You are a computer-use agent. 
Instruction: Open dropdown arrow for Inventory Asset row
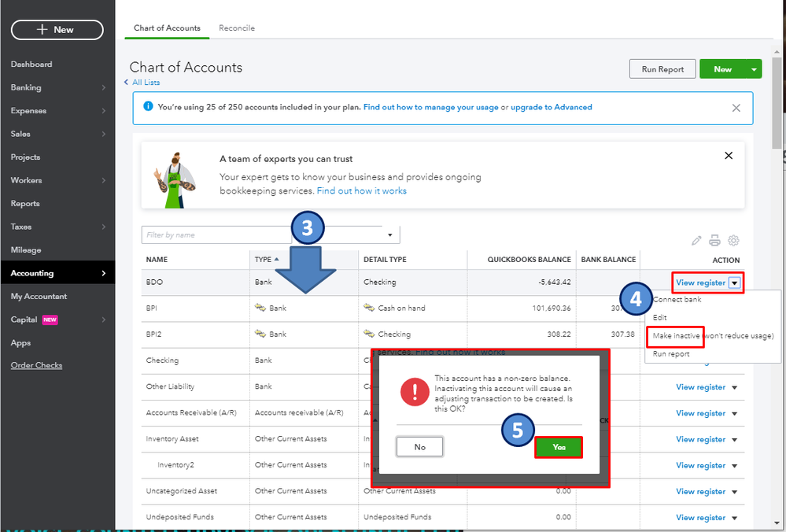(734, 440)
